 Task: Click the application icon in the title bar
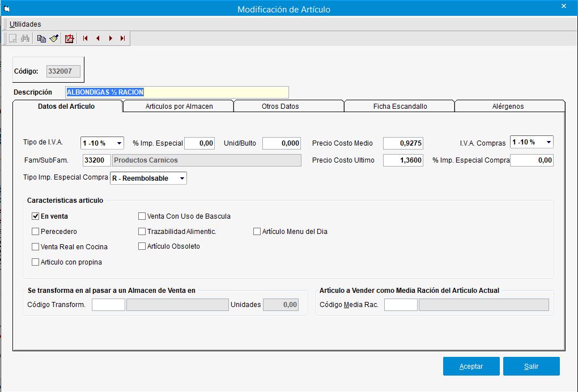6,9
